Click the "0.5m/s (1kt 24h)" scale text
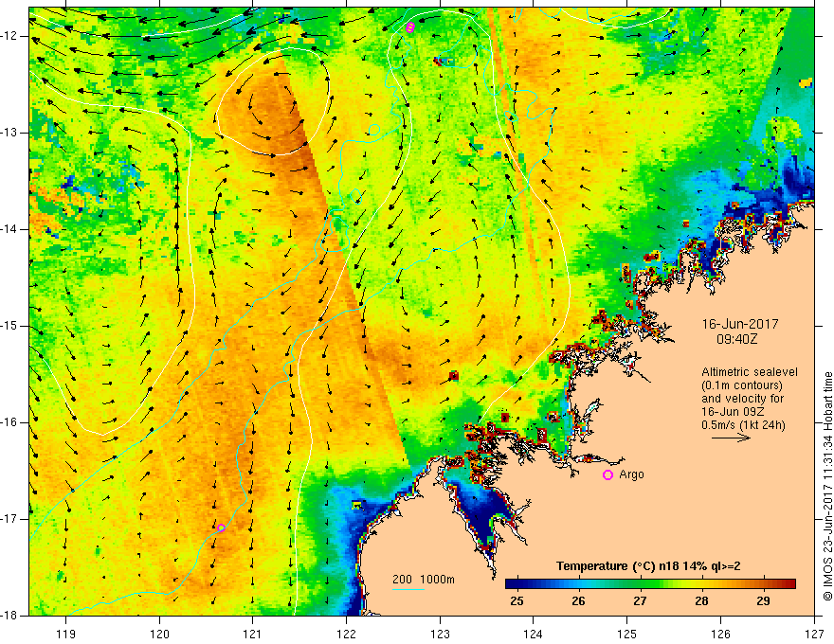This screenshot has width=834, height=644. [743, 425]
